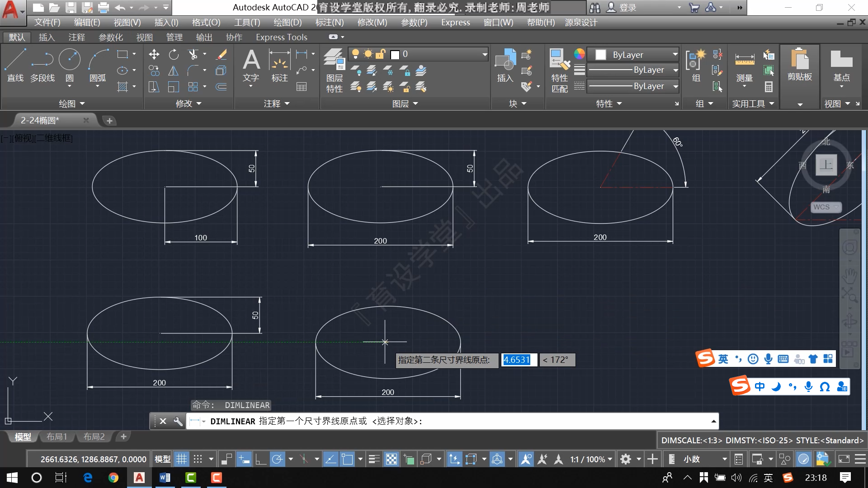This screenshot has height=488, width=868.
Task: Select the Circle (圆) tool
Action: point(70,66)
